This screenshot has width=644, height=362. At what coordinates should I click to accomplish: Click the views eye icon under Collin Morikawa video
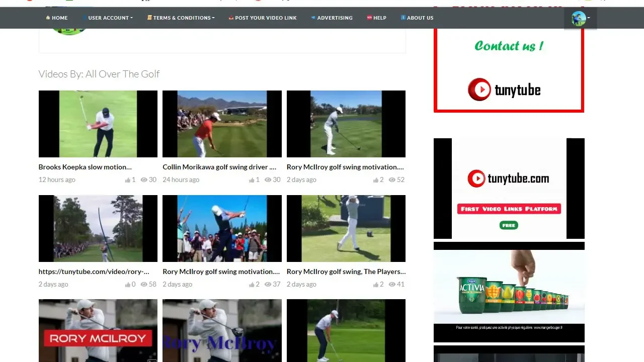tap(268, 180)
